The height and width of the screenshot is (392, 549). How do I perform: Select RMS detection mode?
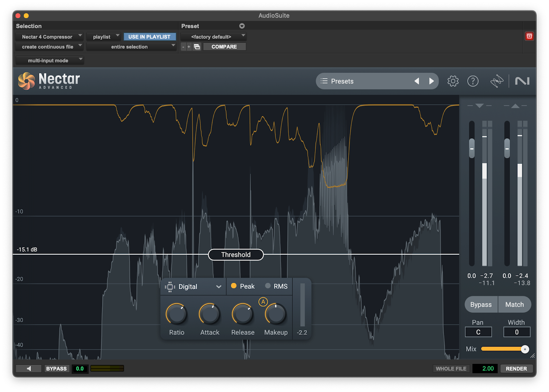pos(277,286)
